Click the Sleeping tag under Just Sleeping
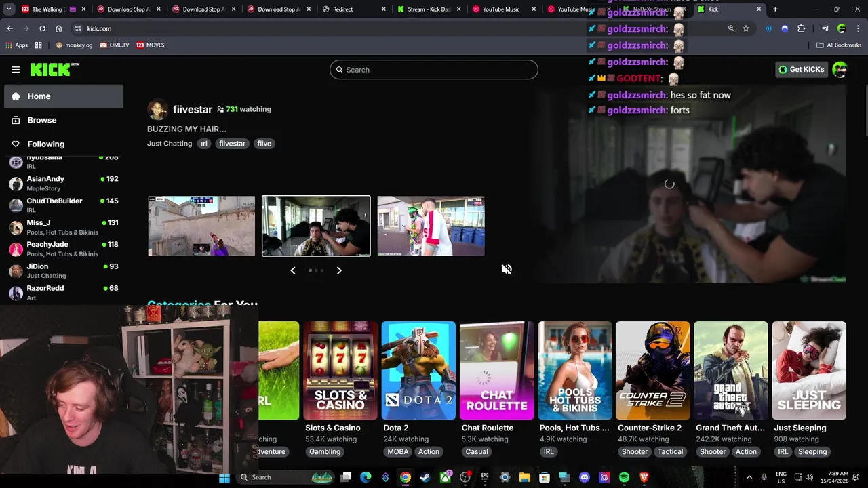This screenshot has height=488, width=868. pyautogui.click(x=812, y=451)
